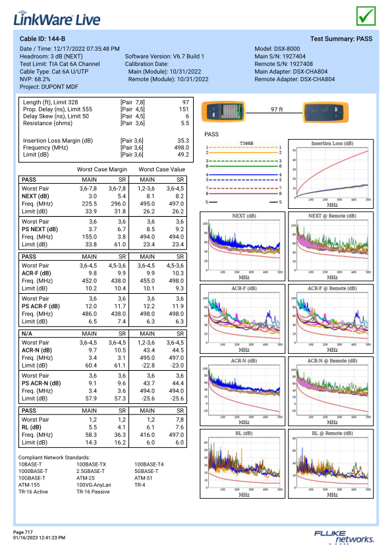
Task: Click the 97 ft cable length label
Action: point(277,109)
